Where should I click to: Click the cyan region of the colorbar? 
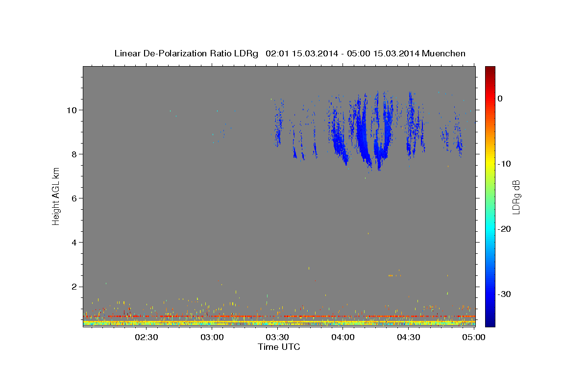click(x=490, y=228)
